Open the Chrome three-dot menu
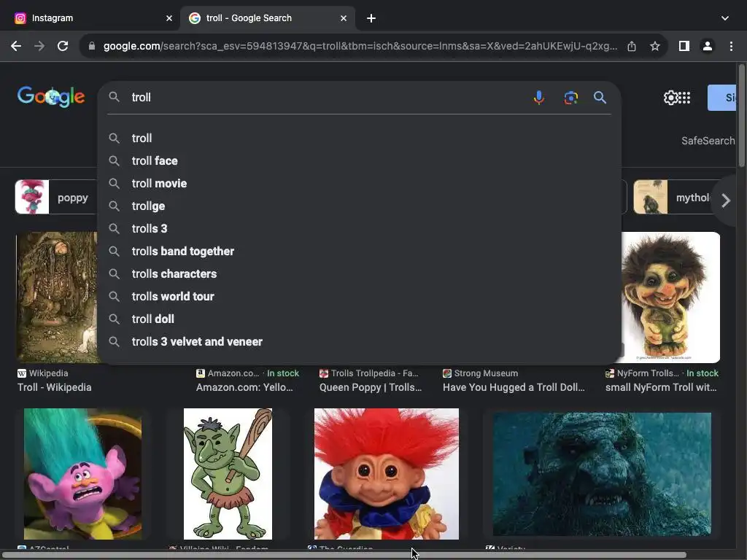 pyautogui.click(x=731, y=46)
